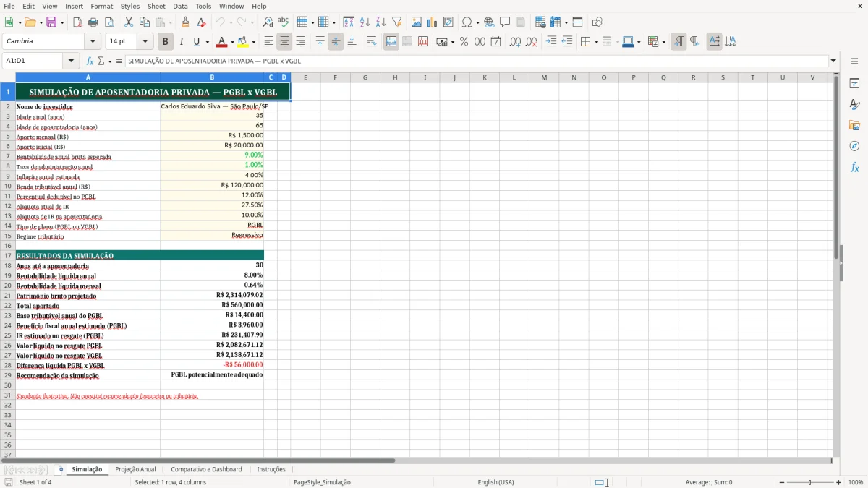
Task: Open Find and Replace
Action: point(268,22)
